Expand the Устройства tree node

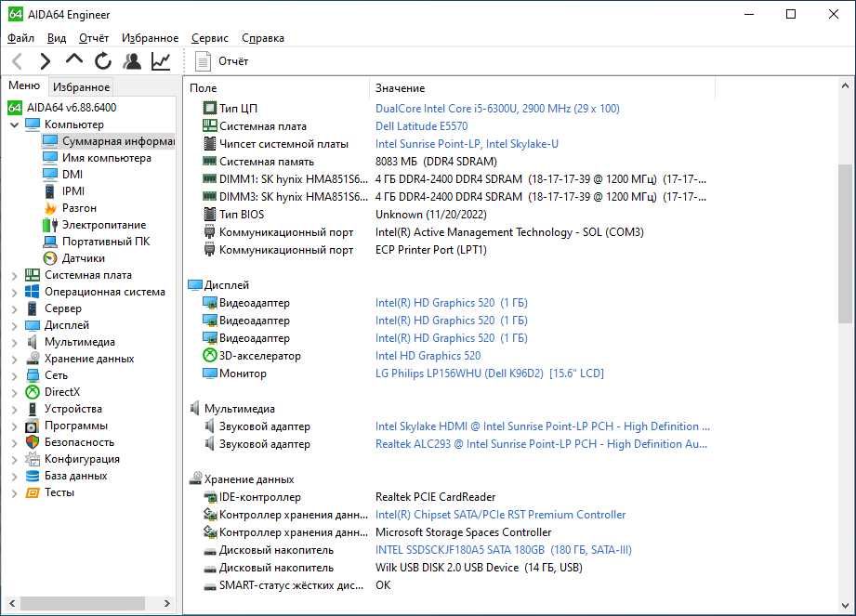point(15,410)
